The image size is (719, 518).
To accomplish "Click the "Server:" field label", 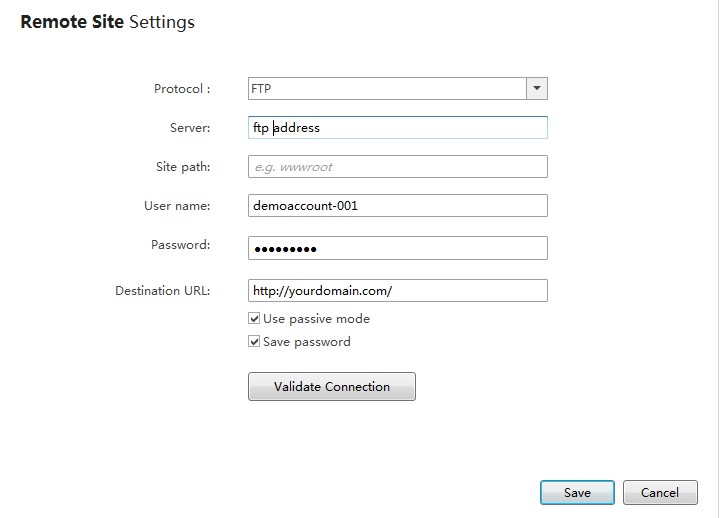I will [x=190, y=127].
